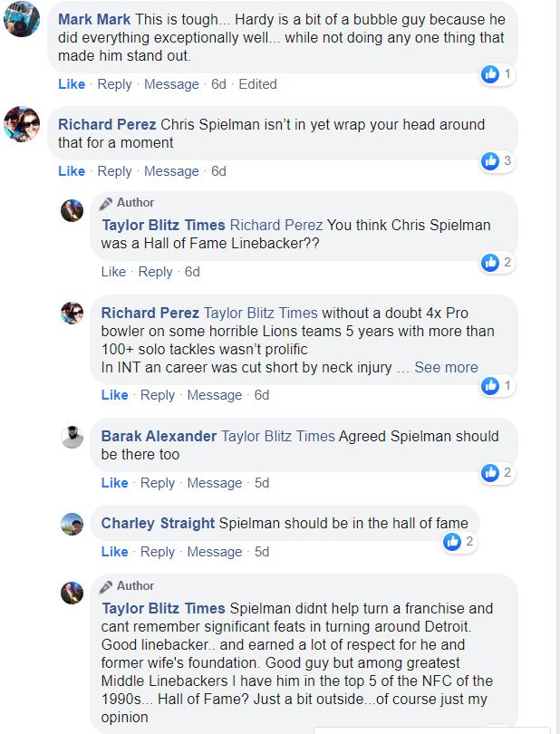
Task: Click the like reaction icon on Richard Perez's Pro Bowl comment
Action: point(489,384)
